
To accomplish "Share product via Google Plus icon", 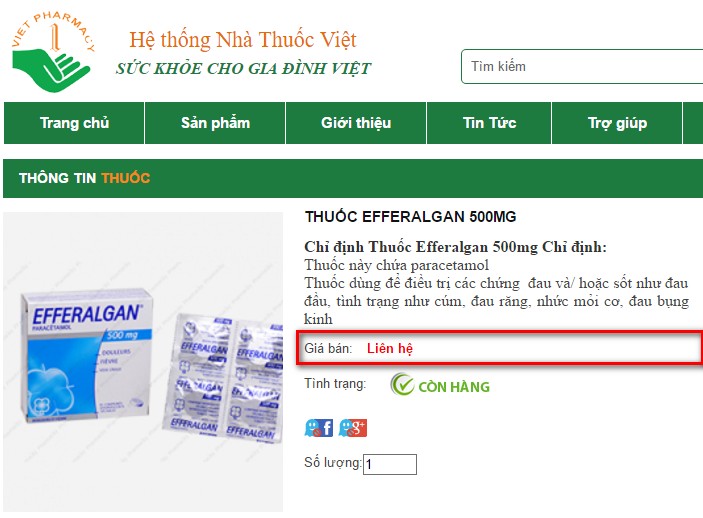I will pyautogui.click(x=353, y=428).
